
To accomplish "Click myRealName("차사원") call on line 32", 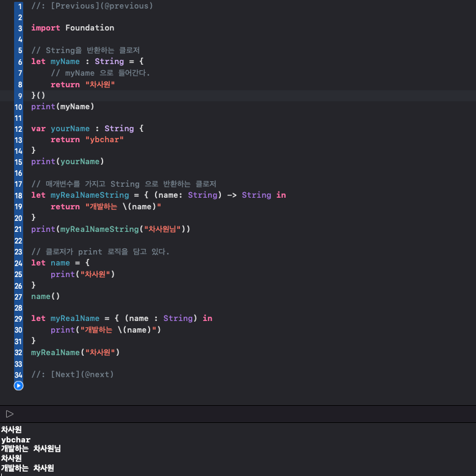I will tap(75, 353).
